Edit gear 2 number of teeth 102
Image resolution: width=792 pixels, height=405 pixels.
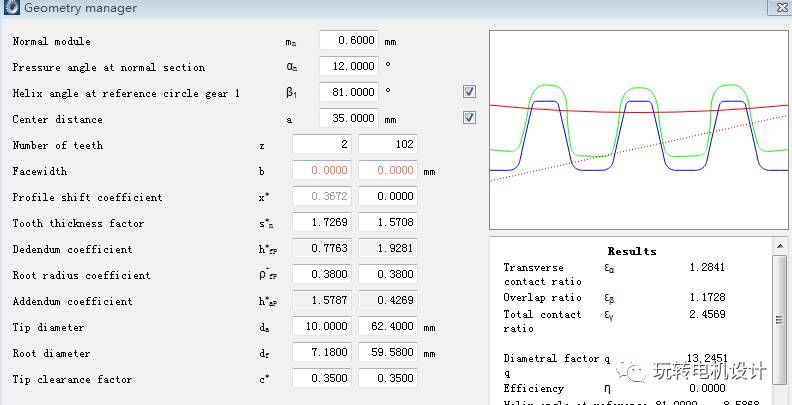388,144
